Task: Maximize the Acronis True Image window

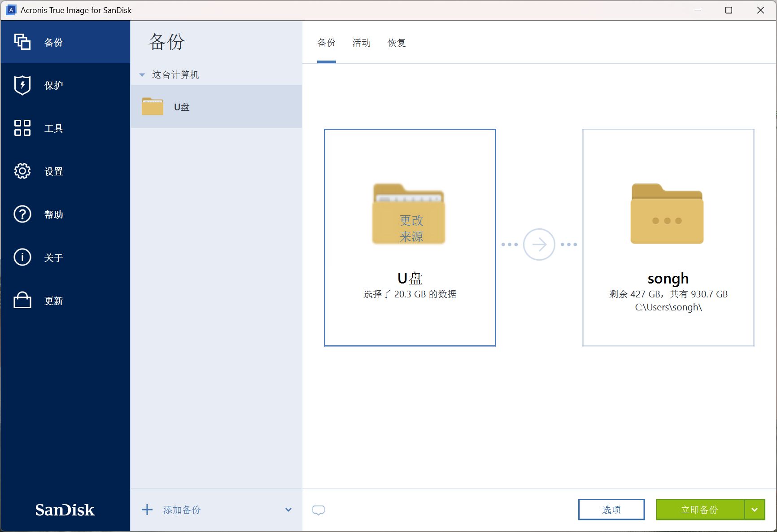Action: (729, 10)
